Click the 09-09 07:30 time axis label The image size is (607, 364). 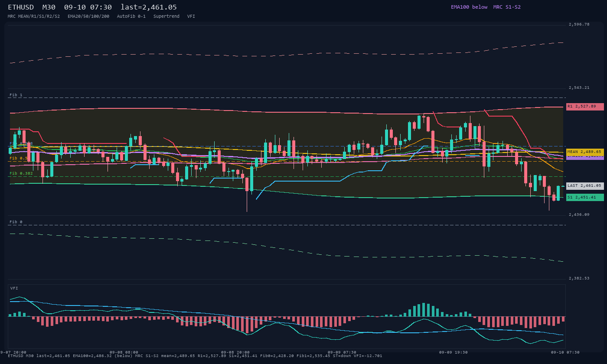tap(342, 352)
